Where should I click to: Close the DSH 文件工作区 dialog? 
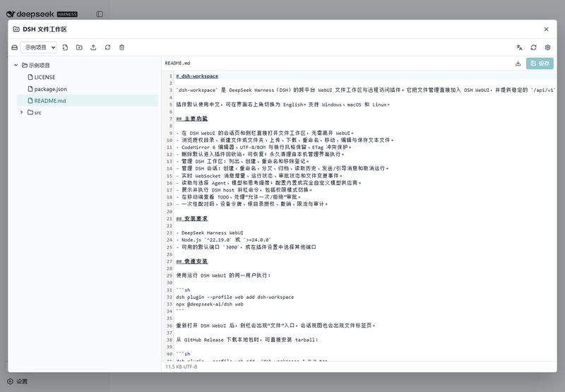[546, 29]
